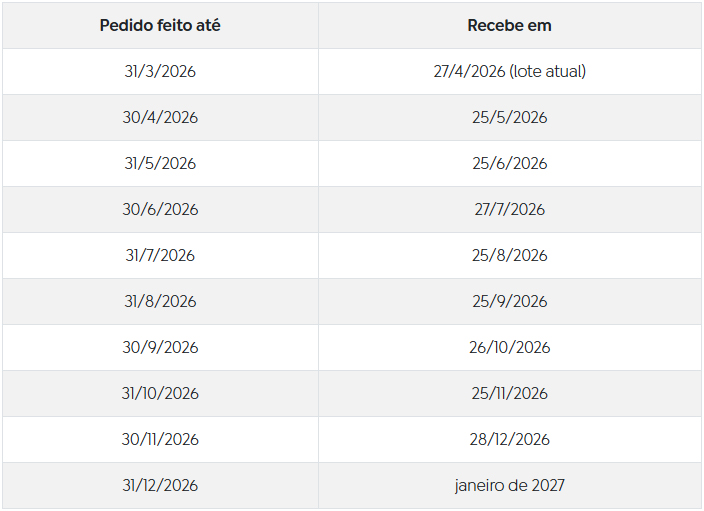Click the 26/10/2026 receive date cell

pos(510,348)
